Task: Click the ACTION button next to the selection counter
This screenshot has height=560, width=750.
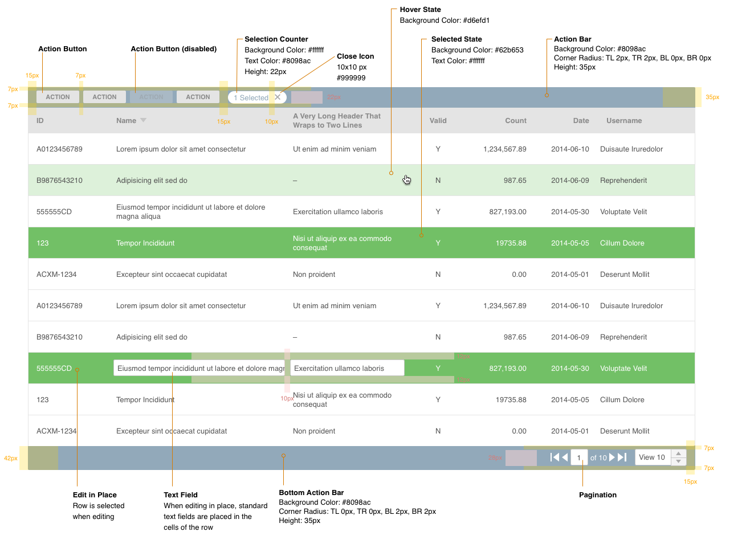Action: [x=198, y=97]
